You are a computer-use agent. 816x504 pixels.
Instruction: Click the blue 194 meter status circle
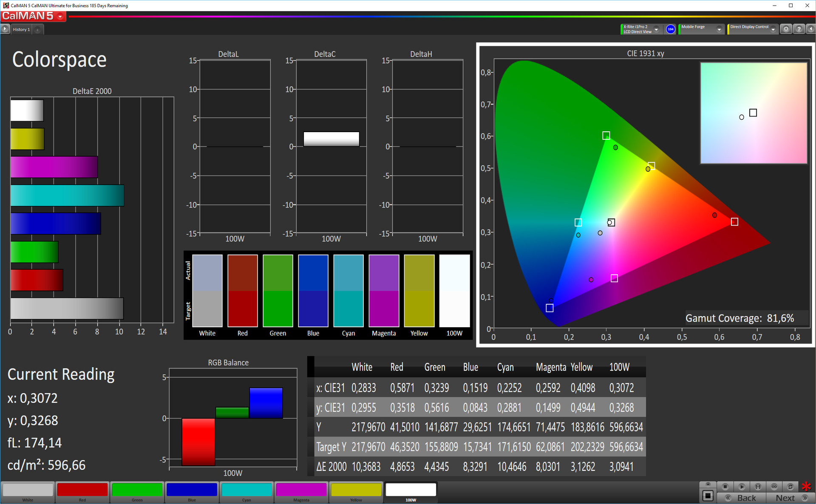671,29
